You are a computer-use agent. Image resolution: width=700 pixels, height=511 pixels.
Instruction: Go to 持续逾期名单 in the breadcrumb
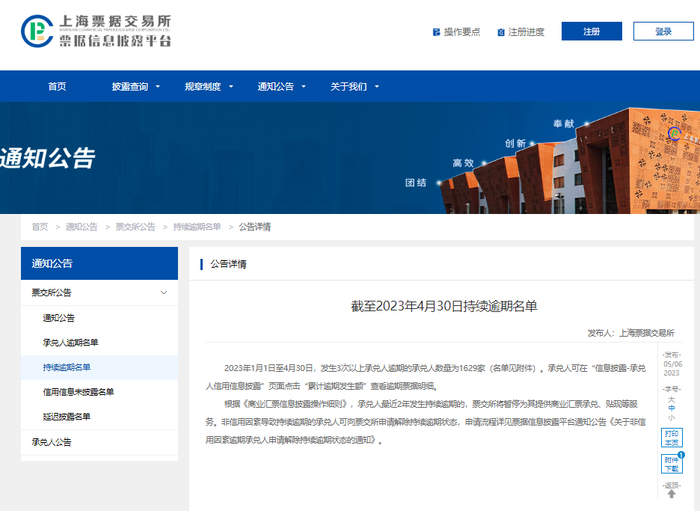point(197,227)
